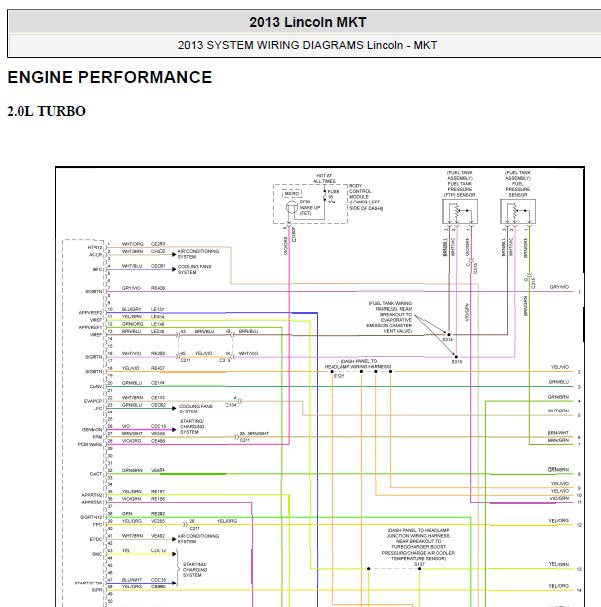Click the 'BRN/WHT' label at right output 6
The image size is (601, 607).
(x=558, y=433)
